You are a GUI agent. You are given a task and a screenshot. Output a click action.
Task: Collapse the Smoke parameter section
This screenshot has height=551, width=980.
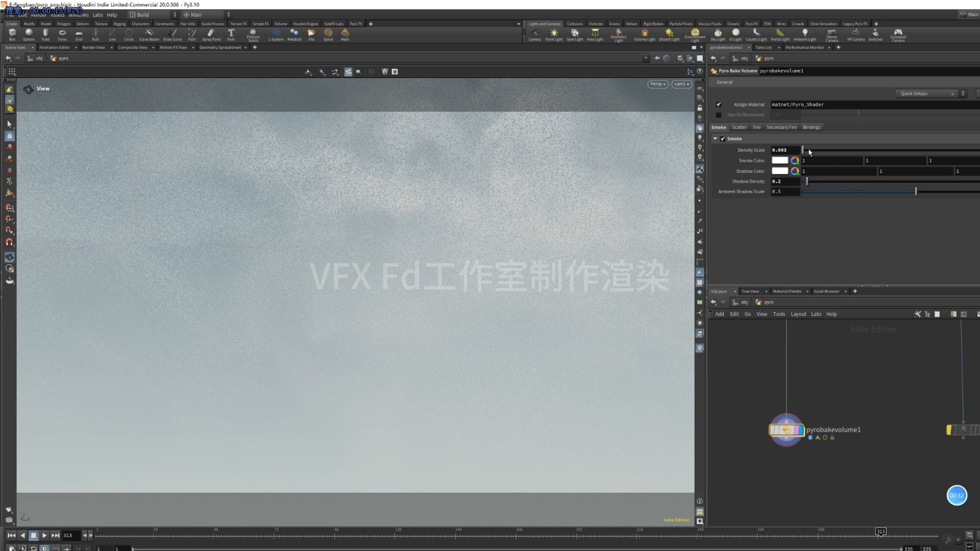click(x=716, y=139)
